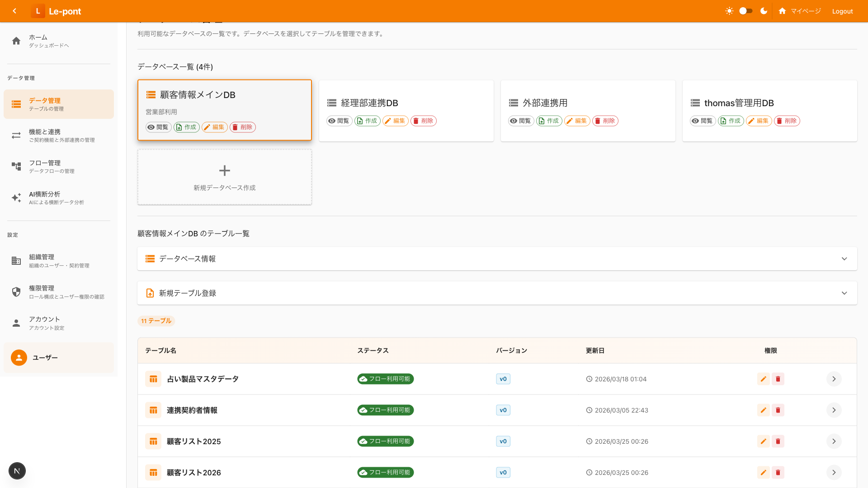Click the sun light-mode icon
This screenshot has width=868, height=488.
coord(729,11)
